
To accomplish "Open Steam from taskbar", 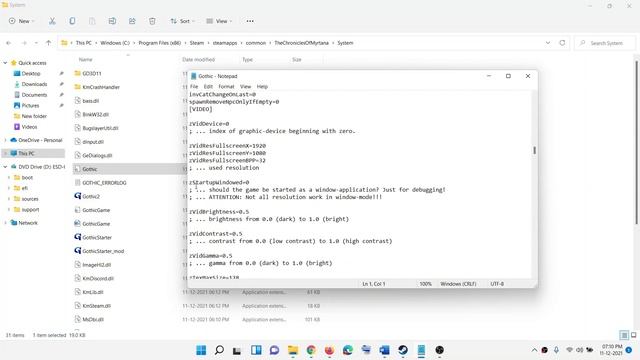I will 403,350.
